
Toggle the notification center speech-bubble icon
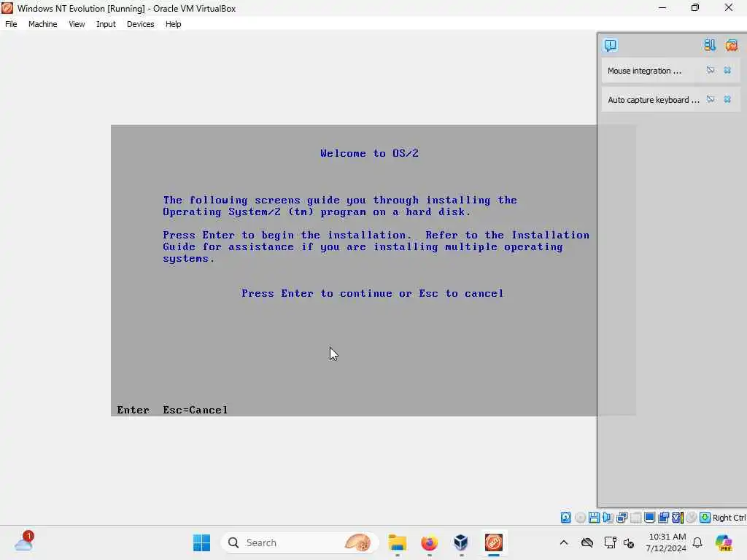pyautogui.click(x=611, y=45)
